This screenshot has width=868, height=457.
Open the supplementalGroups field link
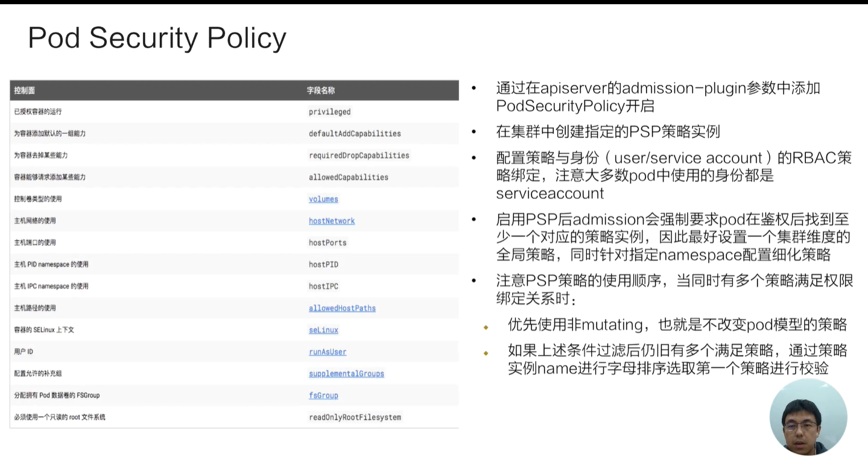(x=346, y=373)
